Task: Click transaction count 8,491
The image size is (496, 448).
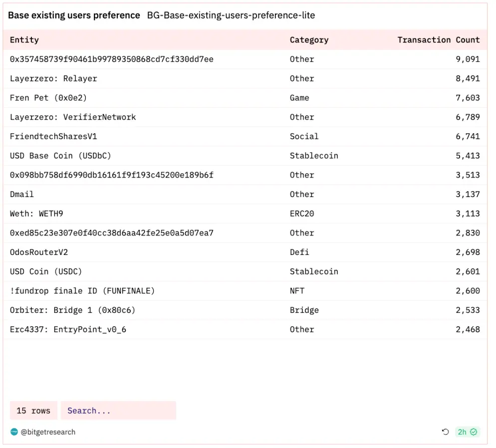Action: pyautogui.click(x=468, y=78)
